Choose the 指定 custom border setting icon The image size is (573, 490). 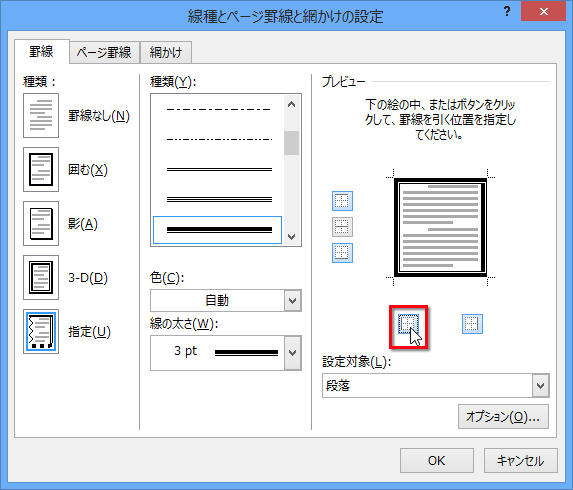[x=41, y=331]
